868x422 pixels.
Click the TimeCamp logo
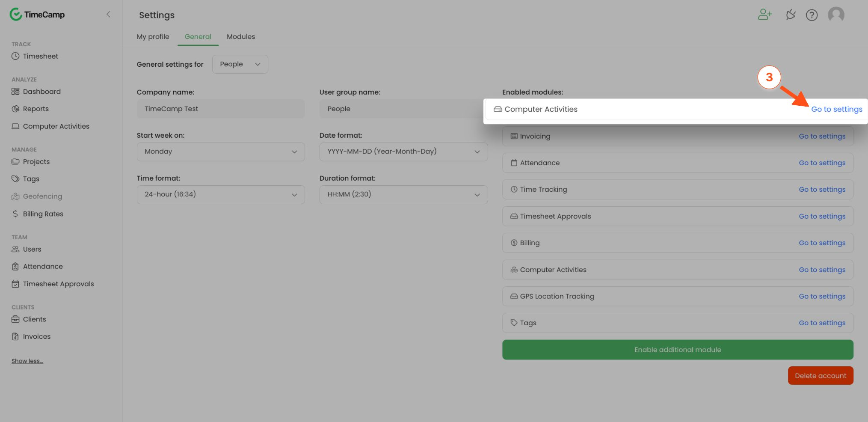coord(37,15)
